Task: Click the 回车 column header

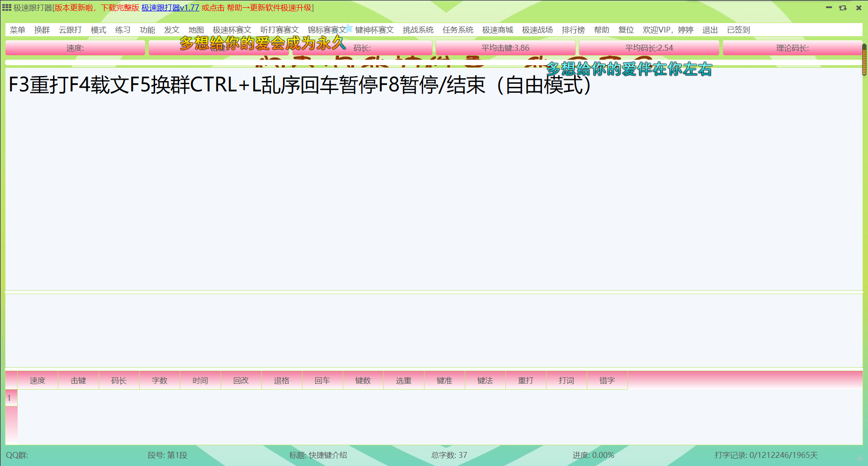Action: (x=322, y=380)
